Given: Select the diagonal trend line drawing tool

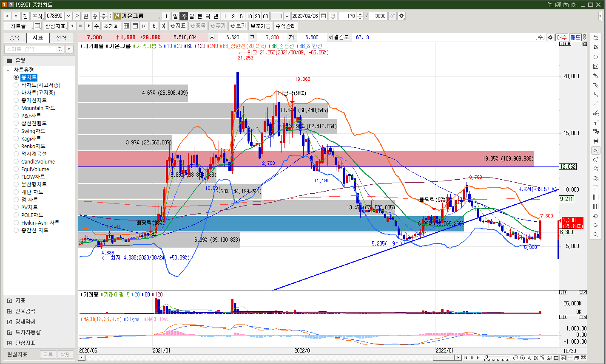Looking at the screenshot, I should [x=596, y=104].
